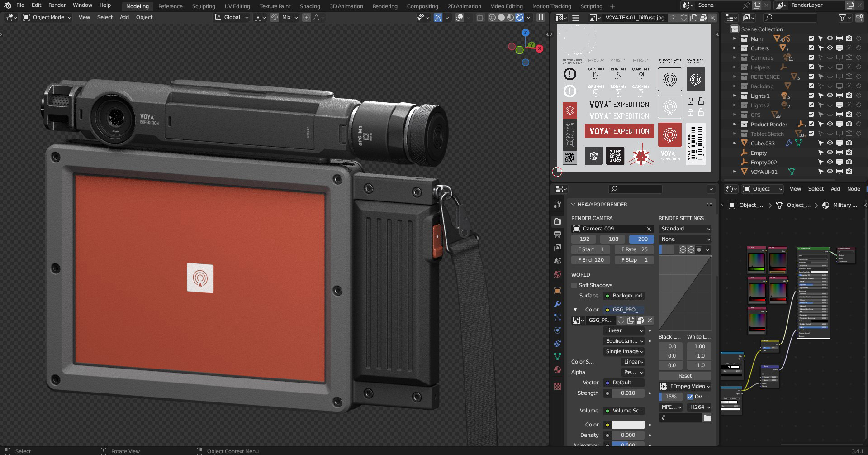Screen dimensions: 868x455
Task: Switch viewport to Wireframe shading
Action: [493, 18]
